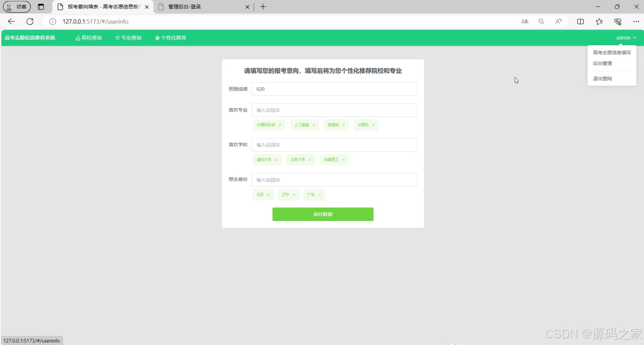Open the read aloud icon
Screen dimensions: 644x345
coord(558,21)
